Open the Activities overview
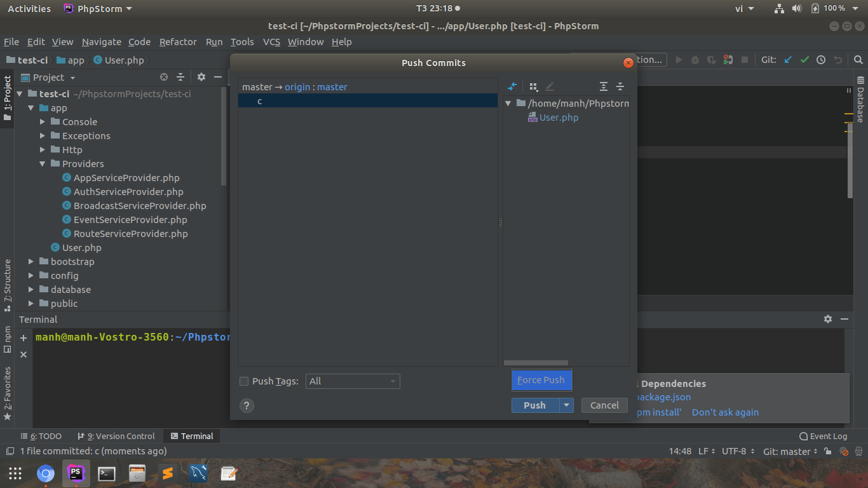868x488 pixels. (29, 9)
